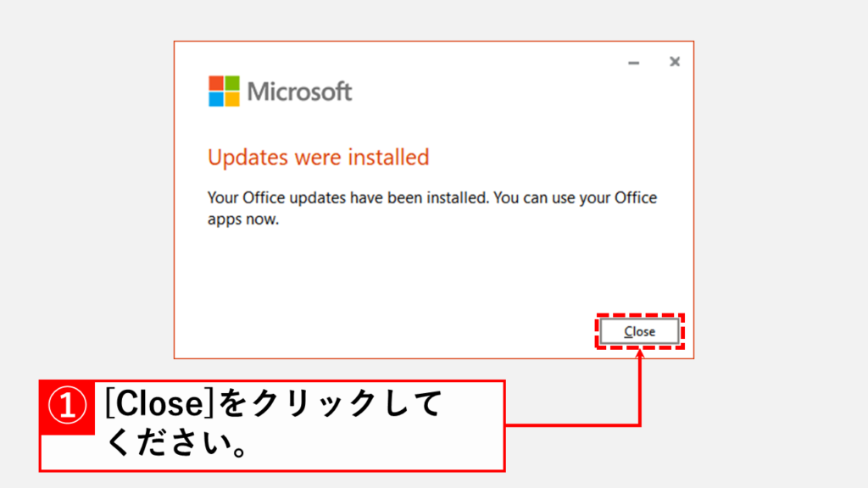Click the red square of the Microsoft logo
The width and height of the screenshot is (868, 488).
216,83
